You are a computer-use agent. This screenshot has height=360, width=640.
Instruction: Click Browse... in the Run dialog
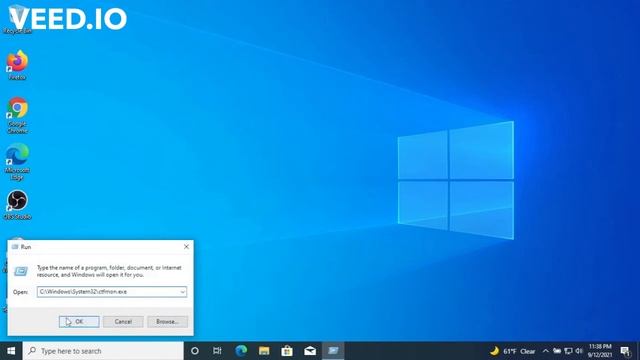(x=167, y=322)
